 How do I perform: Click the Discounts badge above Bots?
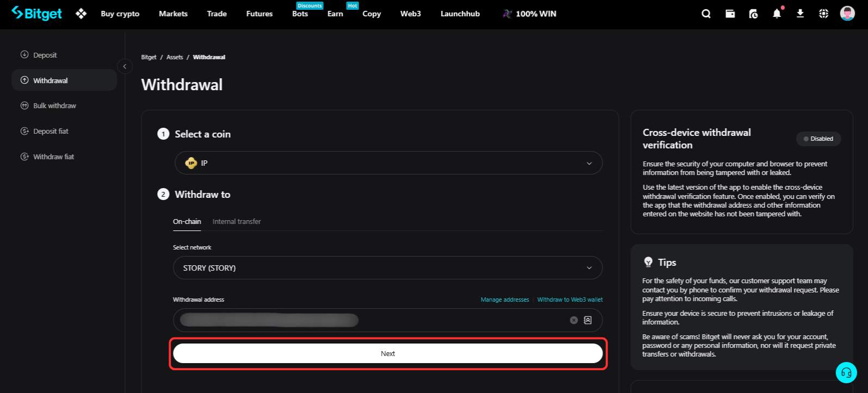point(309,5)
